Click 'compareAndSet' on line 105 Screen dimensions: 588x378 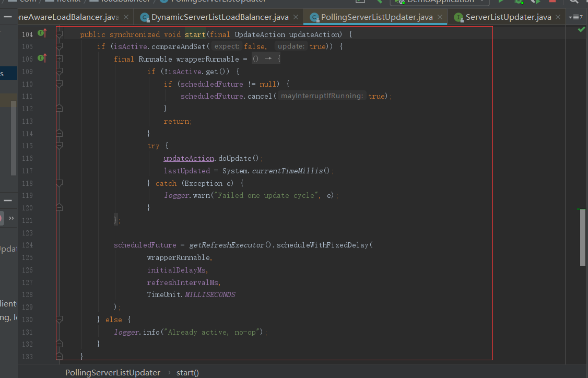179,46
